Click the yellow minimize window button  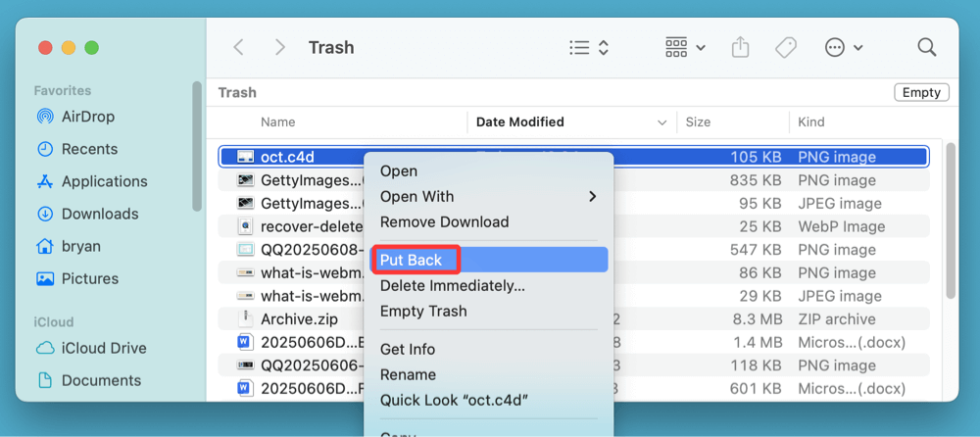point(69,47)
